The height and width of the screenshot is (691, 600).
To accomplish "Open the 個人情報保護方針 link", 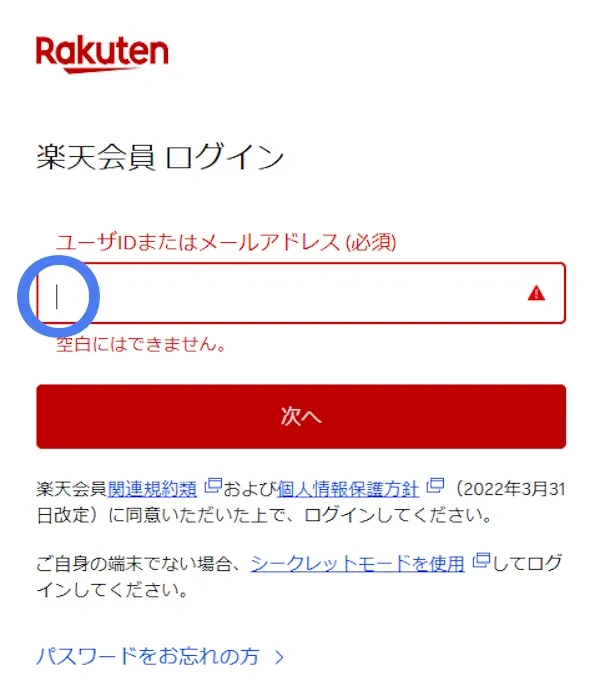I will click(x=348, y=489).
